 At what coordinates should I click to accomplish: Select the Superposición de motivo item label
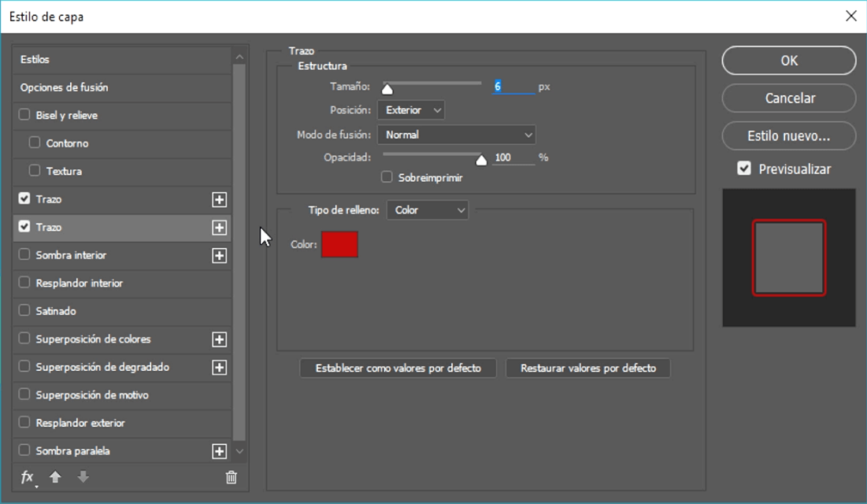pyautogui.click(x=92, y=395)
